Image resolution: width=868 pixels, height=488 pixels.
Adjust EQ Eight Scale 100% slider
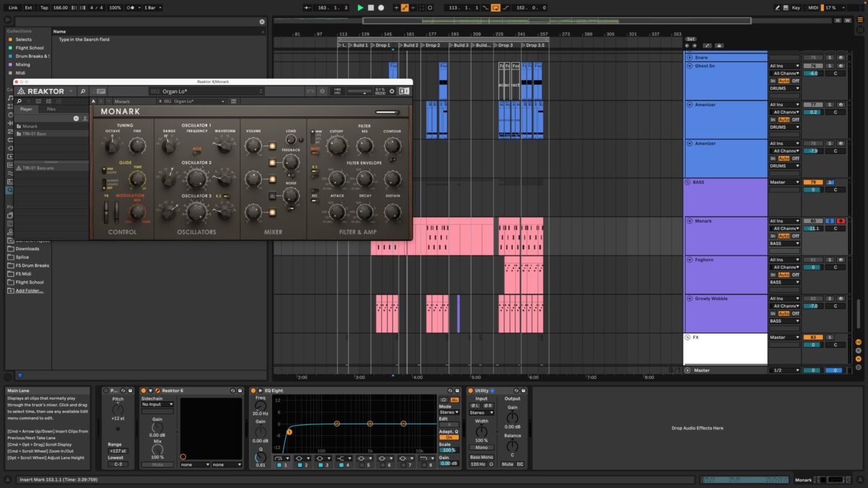tap(448, 450)
